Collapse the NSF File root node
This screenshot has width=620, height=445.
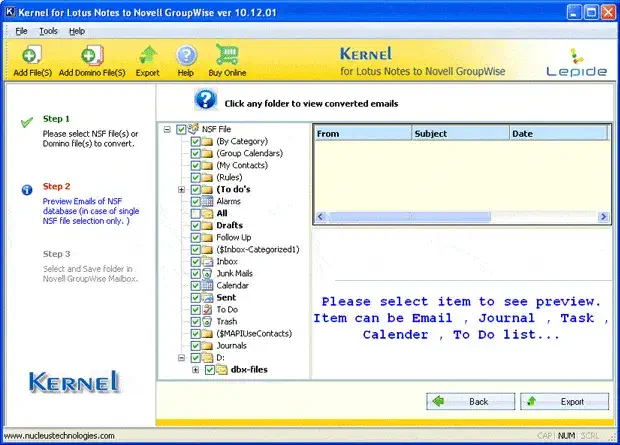click(x=167, y=130)
